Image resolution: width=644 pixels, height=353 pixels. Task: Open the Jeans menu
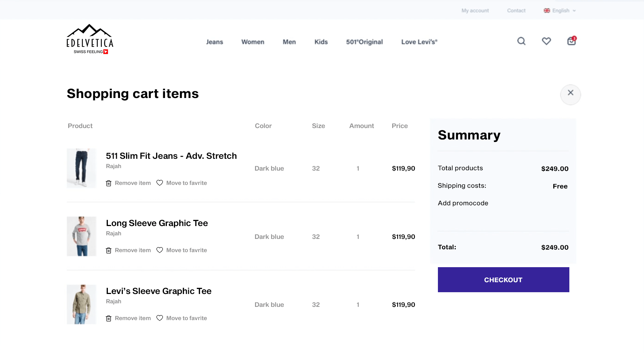214,42
